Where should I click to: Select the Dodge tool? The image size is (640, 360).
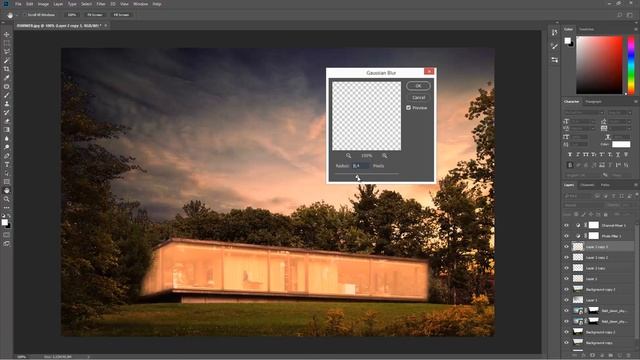click(7, 147)
